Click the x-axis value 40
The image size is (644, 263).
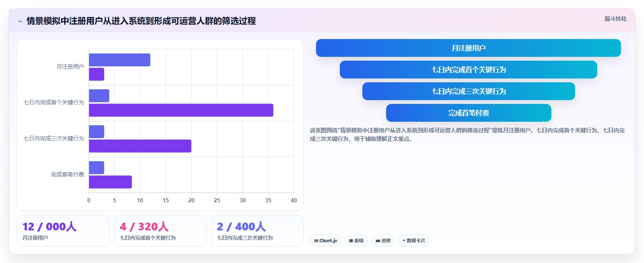point(294,200)
